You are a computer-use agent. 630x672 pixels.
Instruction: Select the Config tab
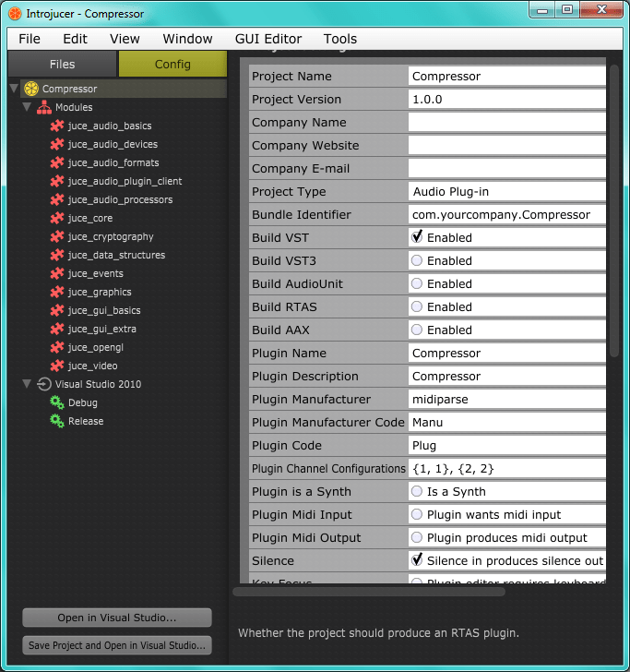tap(172, 64)
